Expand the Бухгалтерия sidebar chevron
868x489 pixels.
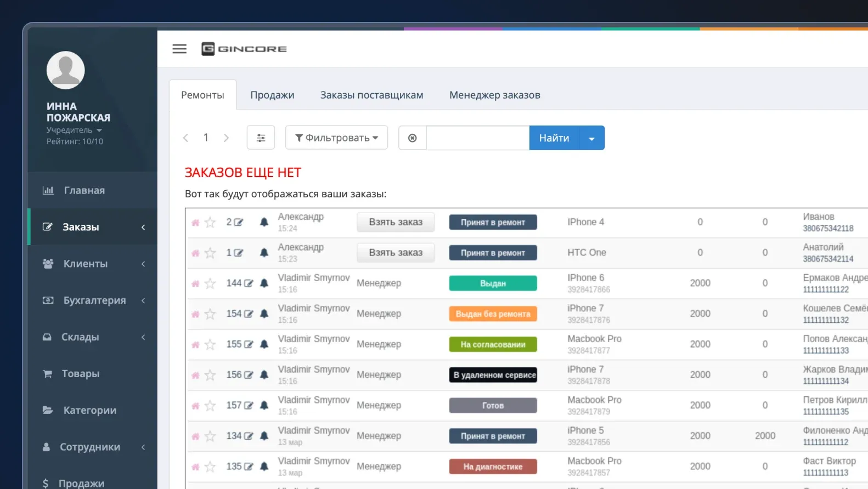[143, 300]
